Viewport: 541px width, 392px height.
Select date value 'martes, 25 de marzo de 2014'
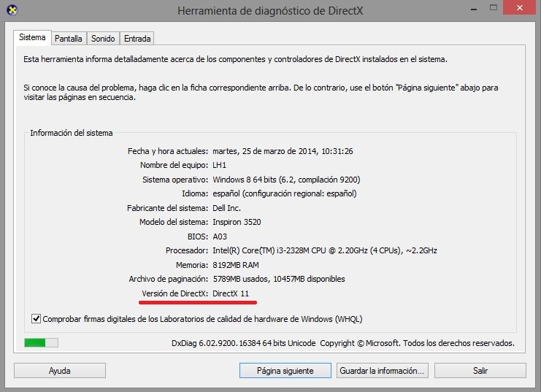coord(265,151)
